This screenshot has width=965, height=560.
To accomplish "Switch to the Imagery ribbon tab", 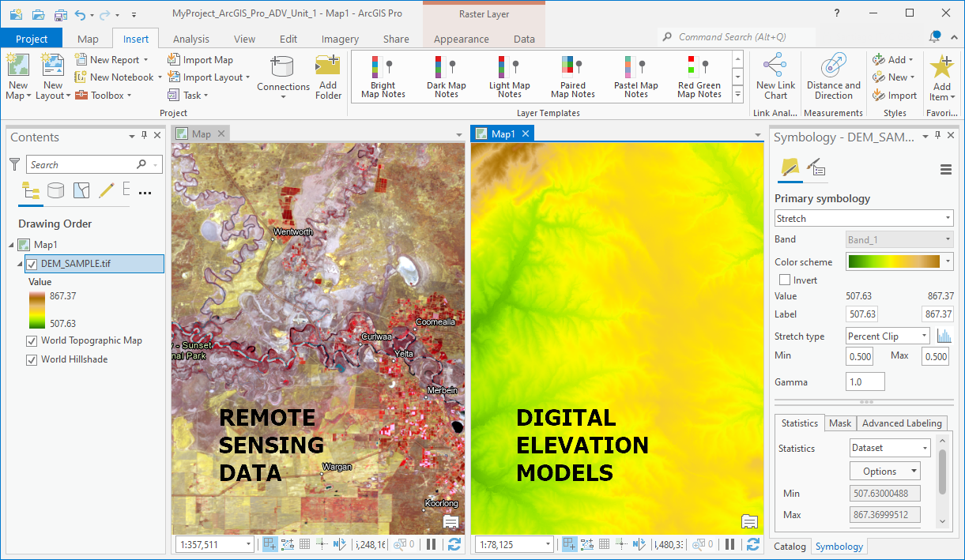I will click(x=340, y=39).
